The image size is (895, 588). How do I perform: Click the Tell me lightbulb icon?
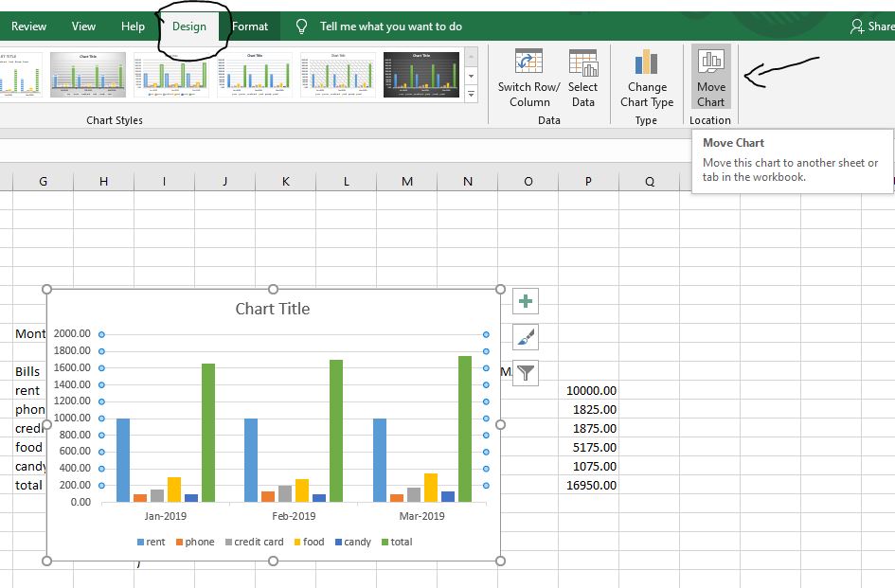pos(301,26)
